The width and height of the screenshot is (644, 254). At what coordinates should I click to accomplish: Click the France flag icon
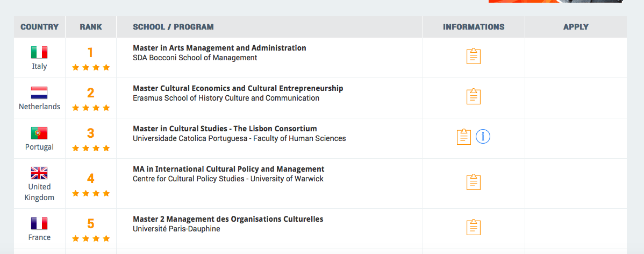coord(39,223)
